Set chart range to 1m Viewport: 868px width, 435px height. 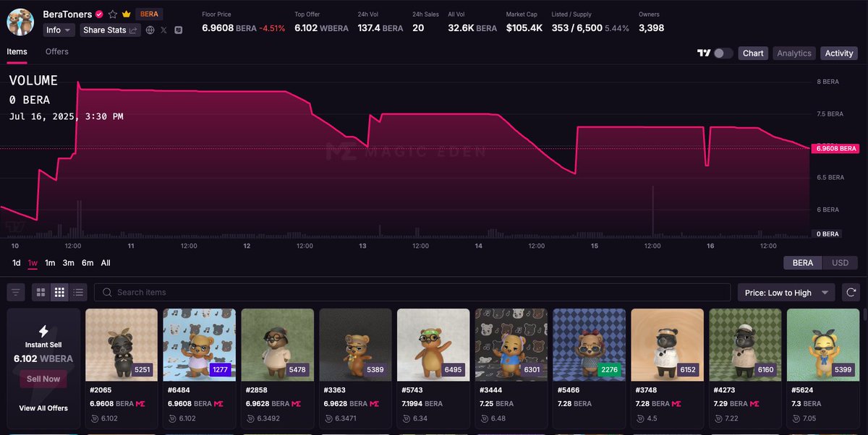pyautogui.click(x=50, y=263)
